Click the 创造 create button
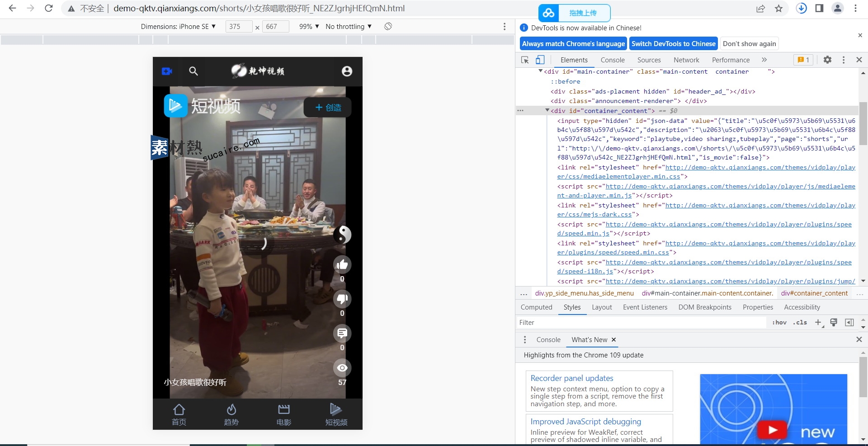 pos(328,108)
